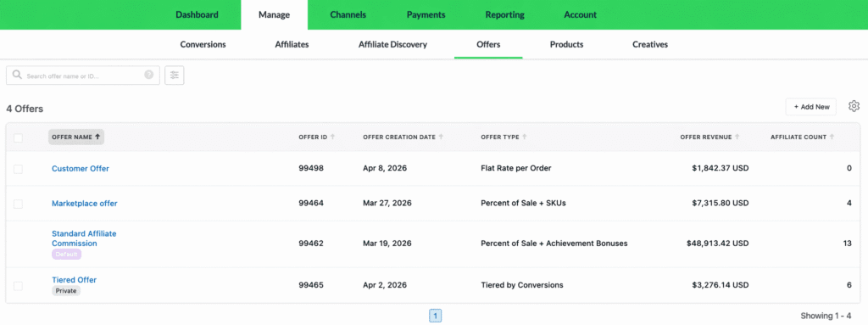Open table settings gear icon
The height and width of the screenshot is (325, 868).
click(x=854, y=106)
